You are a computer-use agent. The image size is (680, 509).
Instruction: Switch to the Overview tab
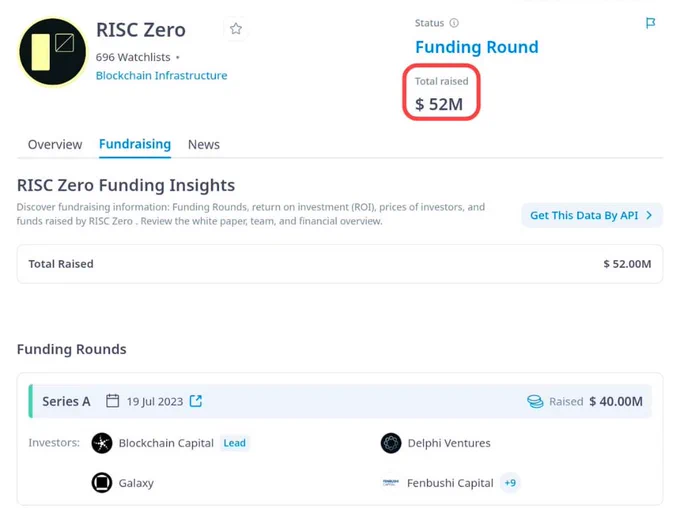(x=55, y=144)
